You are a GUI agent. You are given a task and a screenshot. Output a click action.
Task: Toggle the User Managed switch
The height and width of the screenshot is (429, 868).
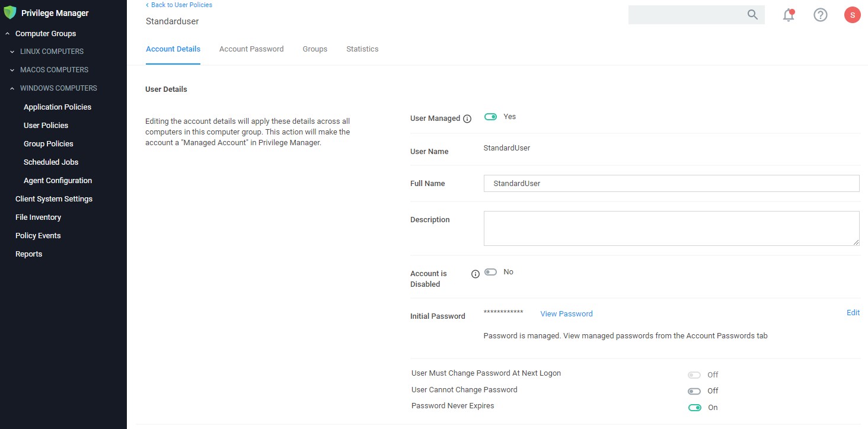[490, 117]
